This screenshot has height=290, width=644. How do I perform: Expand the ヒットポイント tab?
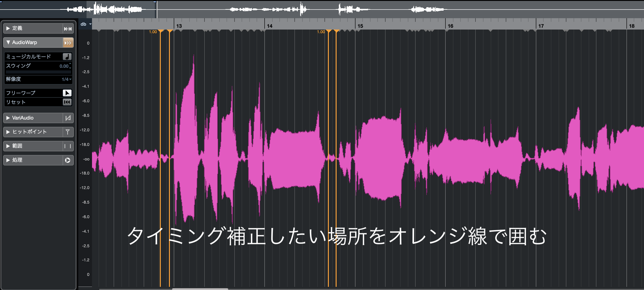pyautogui.click(x=8, y=132)
